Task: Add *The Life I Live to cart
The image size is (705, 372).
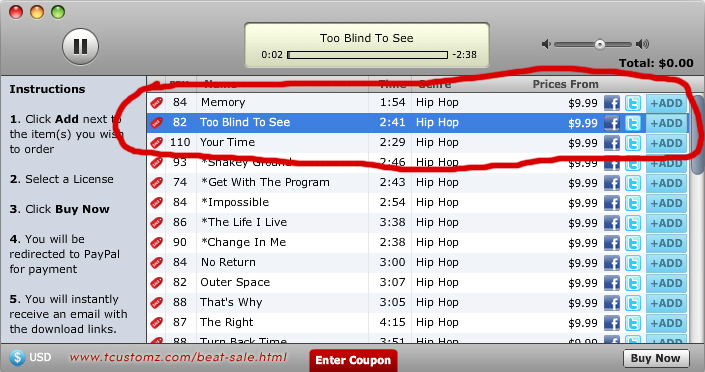Action: [666, 223]
